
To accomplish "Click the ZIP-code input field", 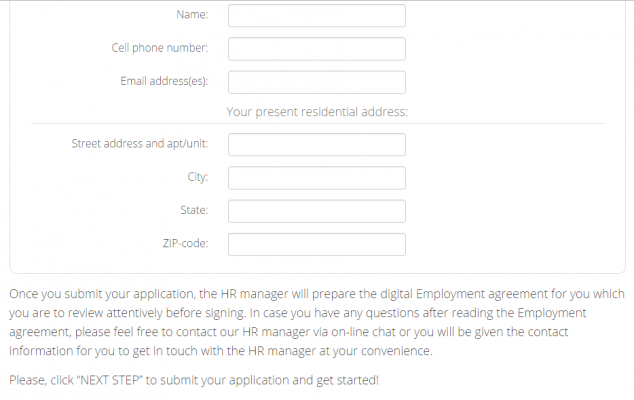I will [316, 244].
